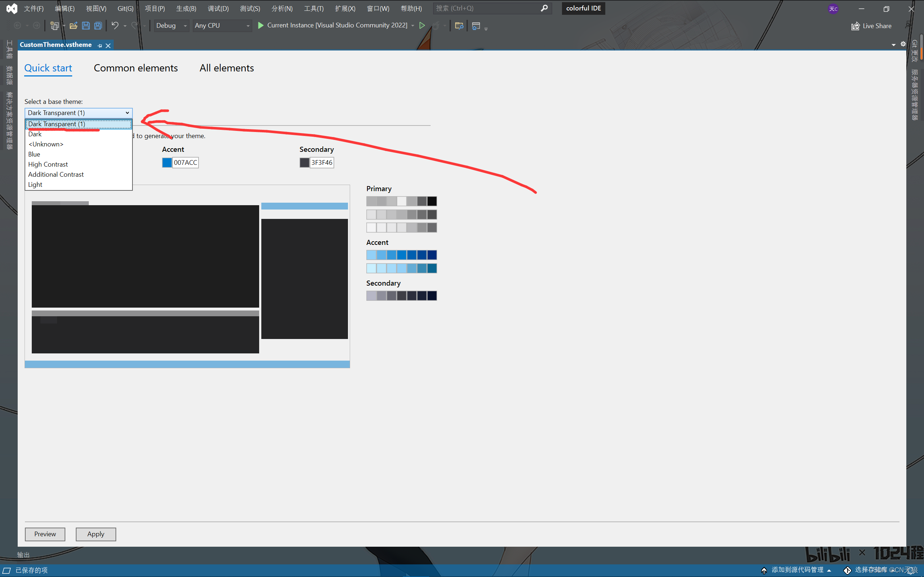Screen dimensions: 924x577
Task: Open the 扩展(X) extensions menu
Action: (345, 8)
